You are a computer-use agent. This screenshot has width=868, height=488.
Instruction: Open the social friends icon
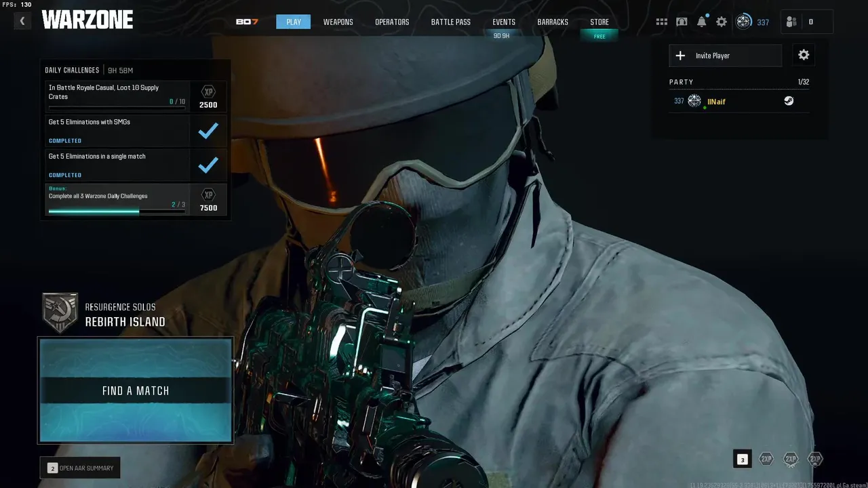(x=791, y=22)
